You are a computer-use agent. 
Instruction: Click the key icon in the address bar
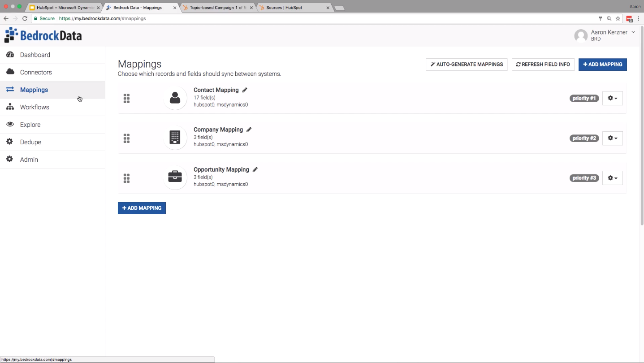coord(601,18)
